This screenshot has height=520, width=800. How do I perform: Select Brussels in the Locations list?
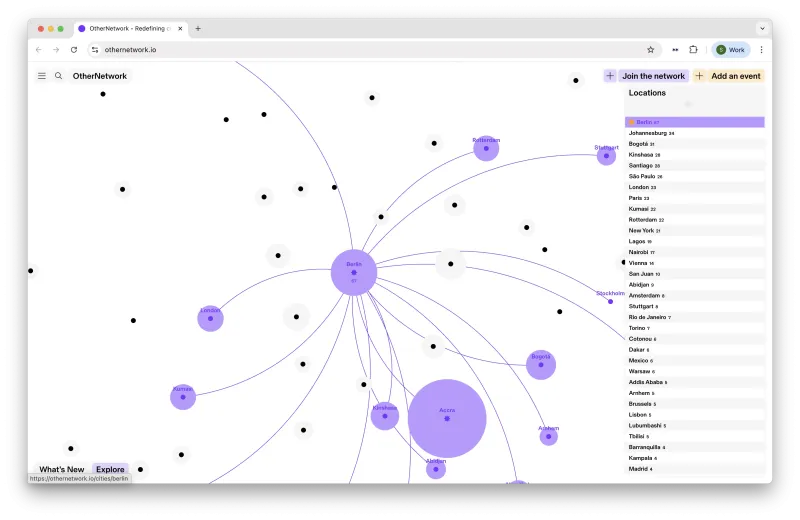[x=694, y=404]
